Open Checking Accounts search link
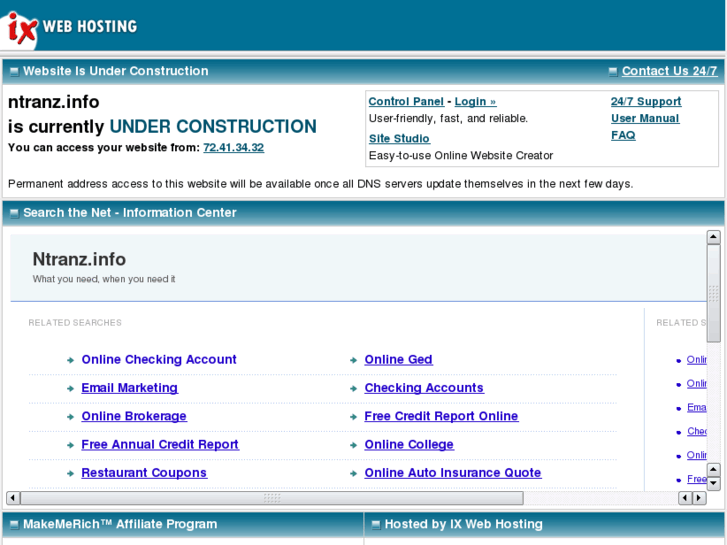The height and width of the screenshot is (545, 727). click(x=424, y=388)
